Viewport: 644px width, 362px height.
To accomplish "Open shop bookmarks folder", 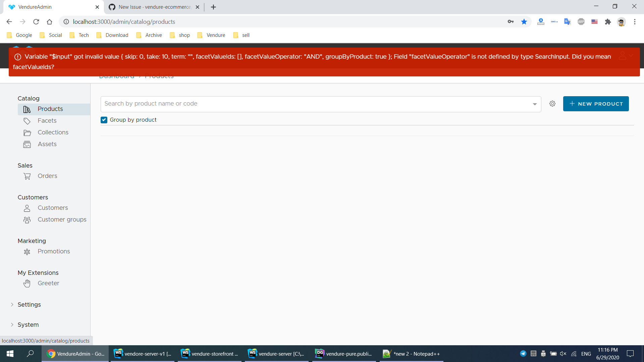I will click(x=180, y=35).
